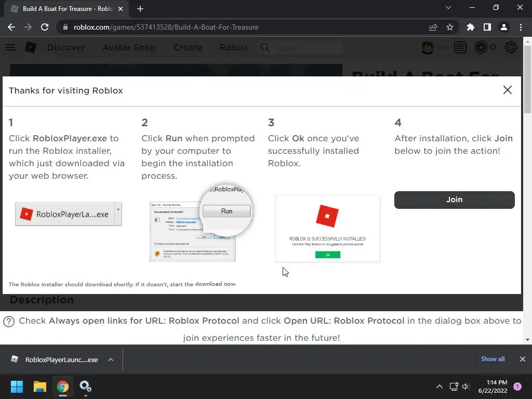Viewport: 532px width, 399px height.
Task: Open a new browser tab
Action: click(x=140, y=9)
